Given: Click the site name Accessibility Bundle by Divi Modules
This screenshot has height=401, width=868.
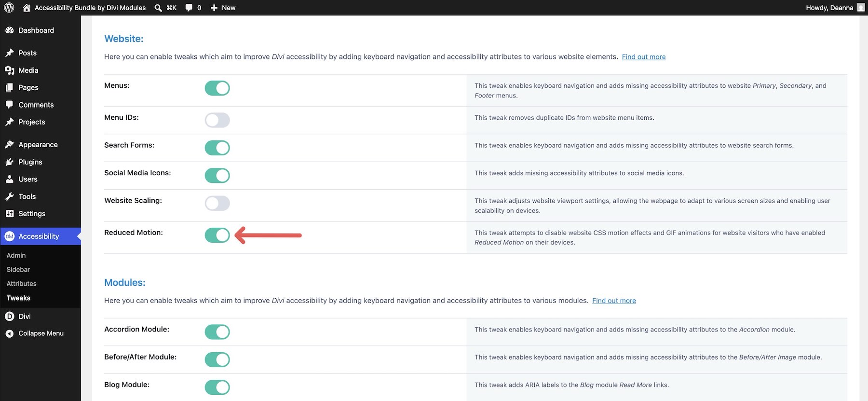Looking at the screenshot, I should pos(90,8).
